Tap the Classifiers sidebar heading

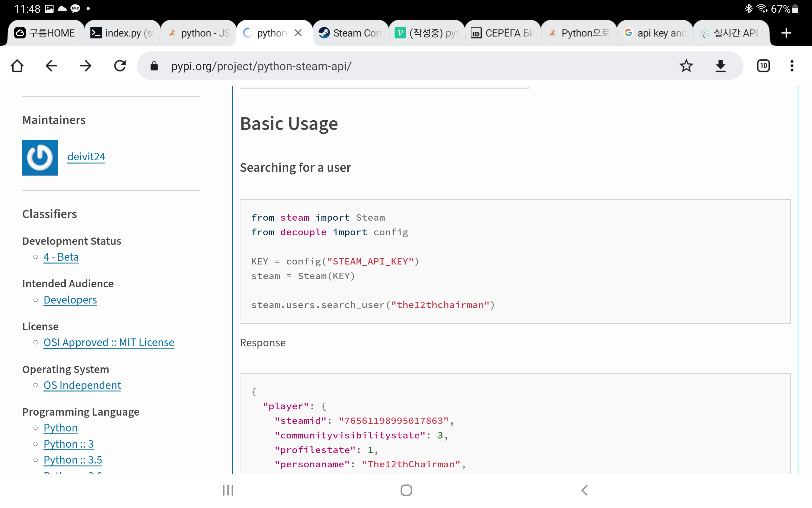click(x=50, y=214)
